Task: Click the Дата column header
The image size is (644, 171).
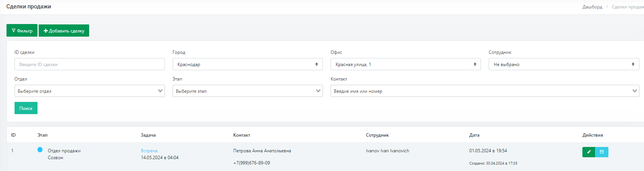Action: (474, 135)
